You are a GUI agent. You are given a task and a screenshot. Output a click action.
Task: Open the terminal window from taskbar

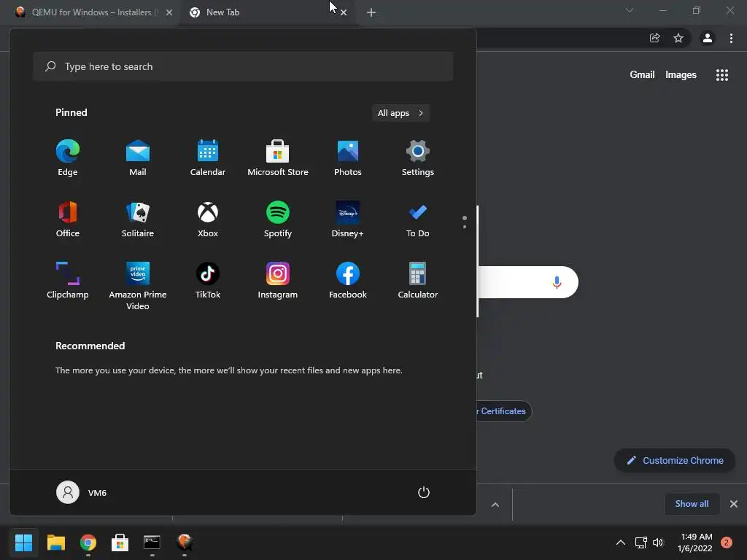pyautogui.click(x=152, y=542)
